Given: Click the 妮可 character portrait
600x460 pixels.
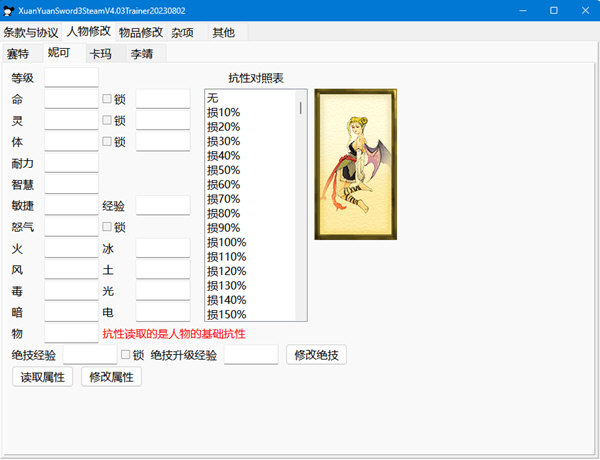Looking at the screenshot, I should click(355, 164).
